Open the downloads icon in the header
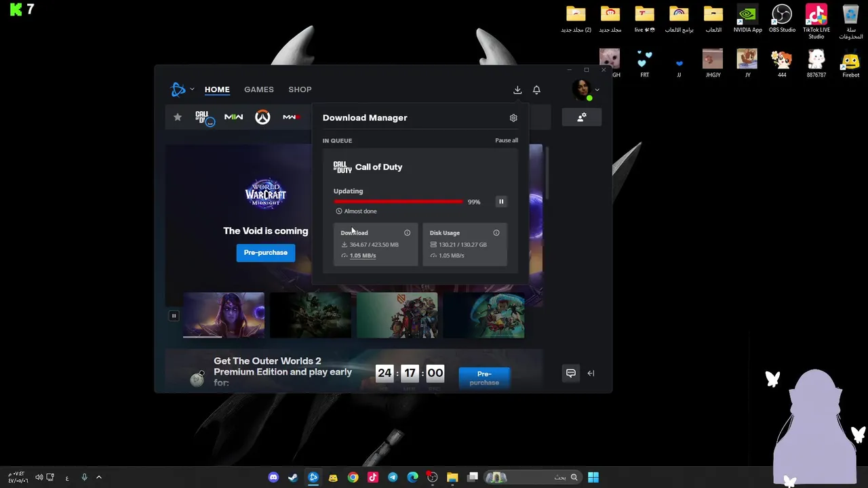This screenshot has width=868, height=488. point(517,89)
